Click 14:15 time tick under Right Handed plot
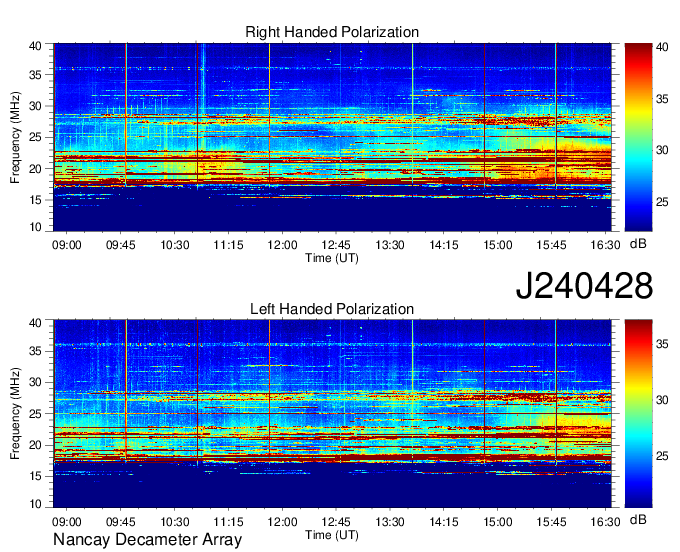 444,245
